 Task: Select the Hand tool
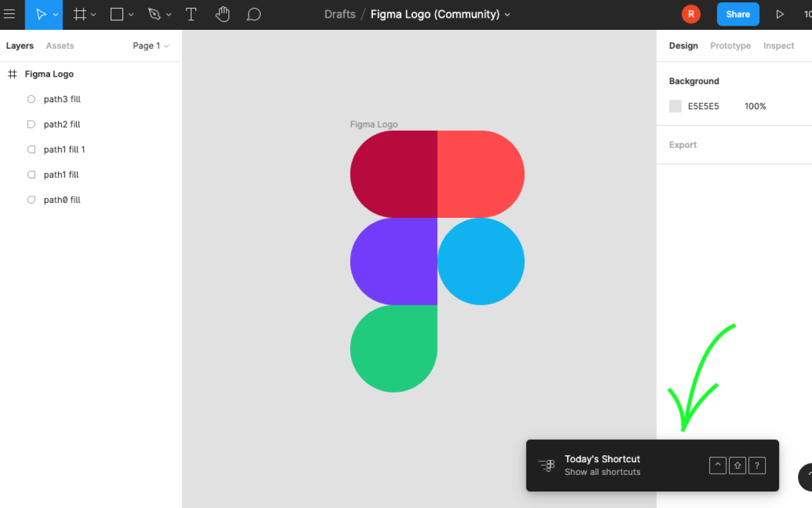(222, 14)
